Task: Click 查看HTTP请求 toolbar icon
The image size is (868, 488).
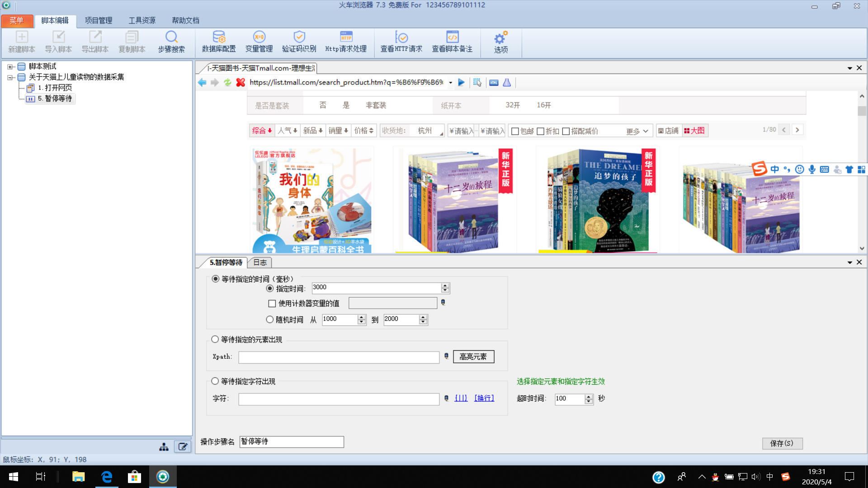Action: [401, 37]
